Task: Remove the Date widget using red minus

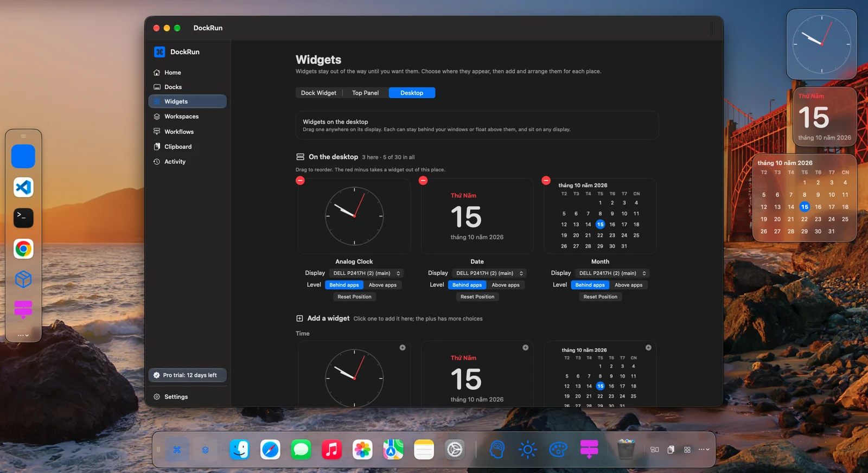Action: pos(423,180)
